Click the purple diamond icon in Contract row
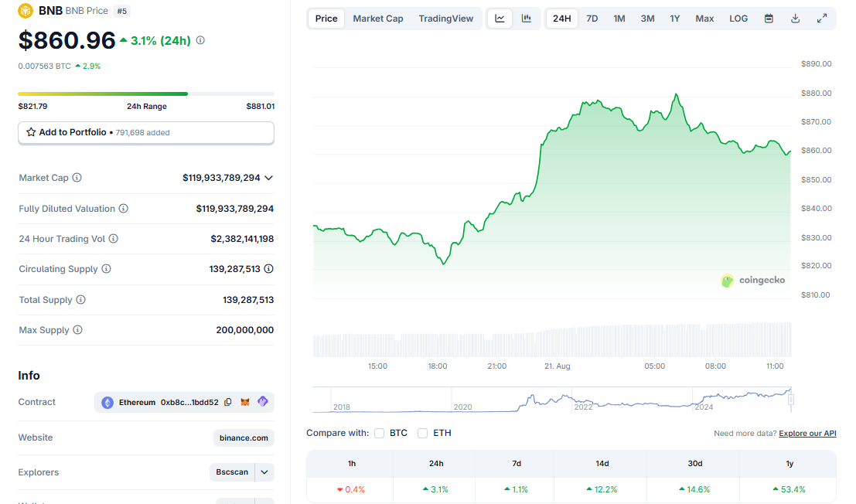856x504 pixels. [x=263, y=401]
